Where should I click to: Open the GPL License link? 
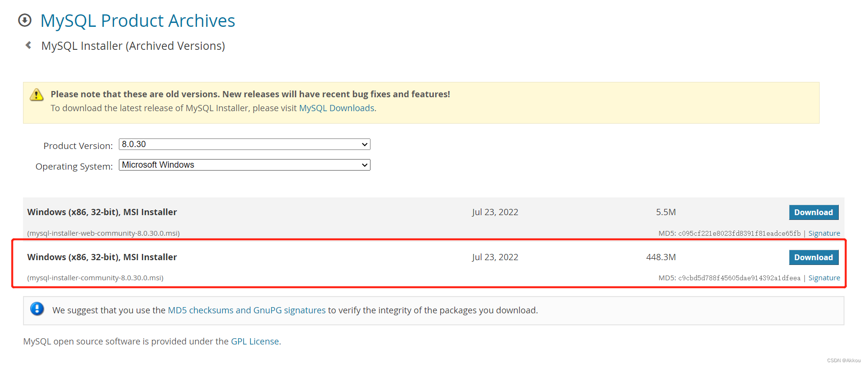[x=255, y=342]
